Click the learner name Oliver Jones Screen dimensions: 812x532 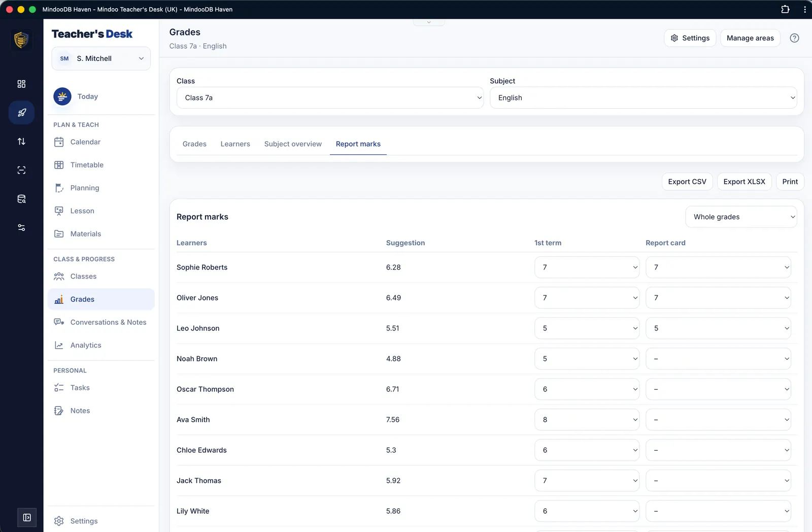click(x=197, y=298)
